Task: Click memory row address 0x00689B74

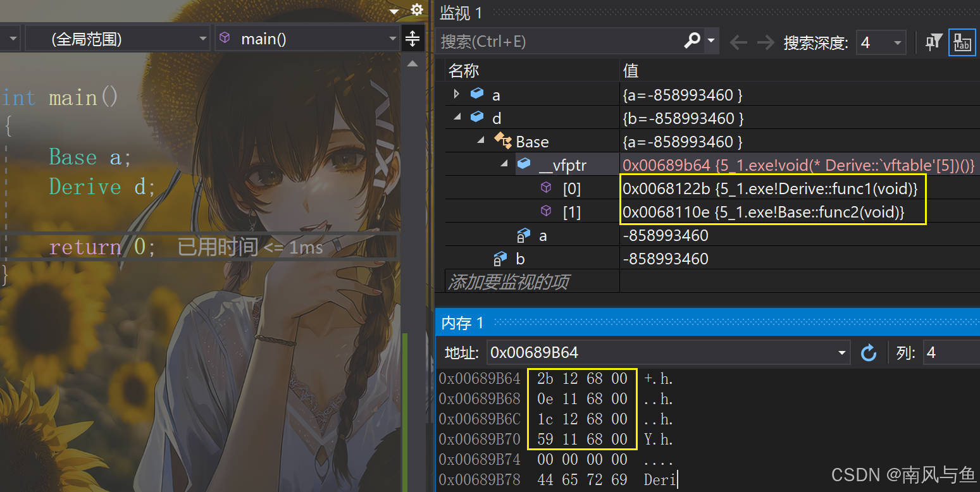Action: pyautogui.click(x=479, y=460)
